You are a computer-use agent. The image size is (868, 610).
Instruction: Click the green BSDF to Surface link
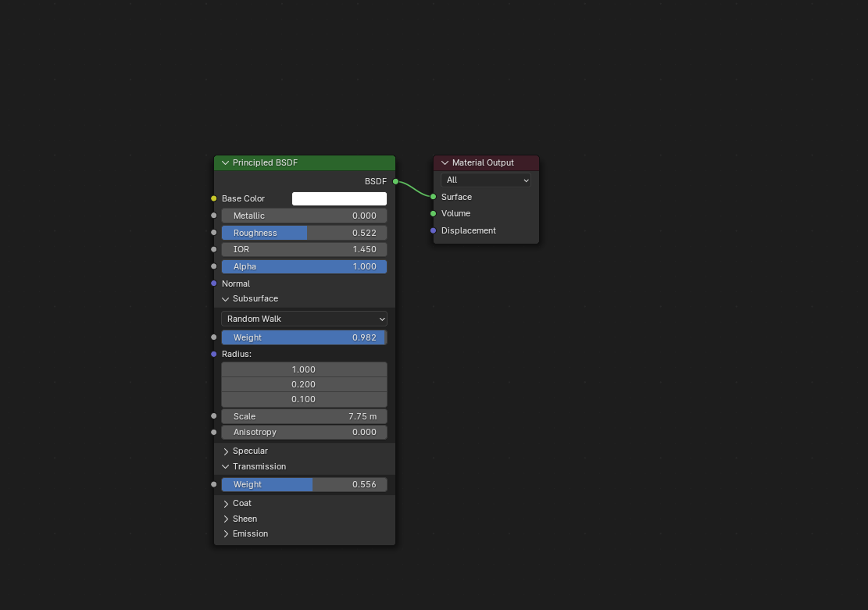(x=415, y=189)
